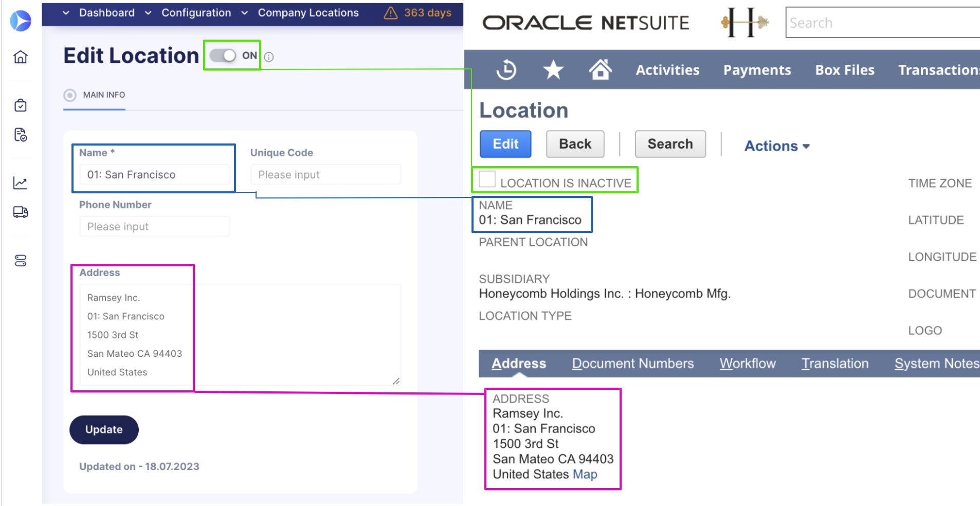Click the Phone Number input field
The image size is (980, 506).
(x=154, y=227)
